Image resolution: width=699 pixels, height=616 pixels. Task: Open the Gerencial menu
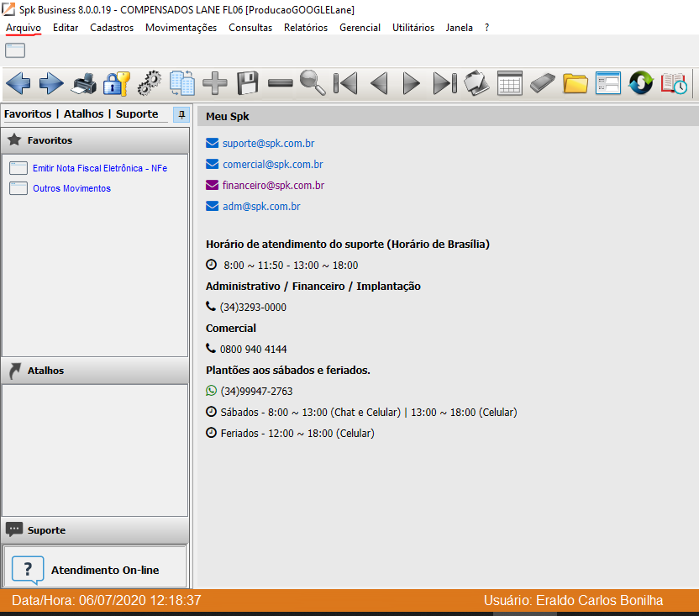360,28
